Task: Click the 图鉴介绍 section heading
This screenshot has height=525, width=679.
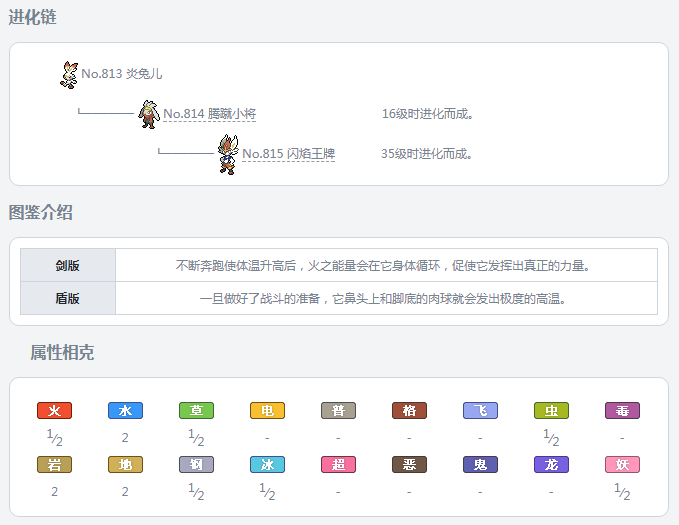Action: point(40,212)
